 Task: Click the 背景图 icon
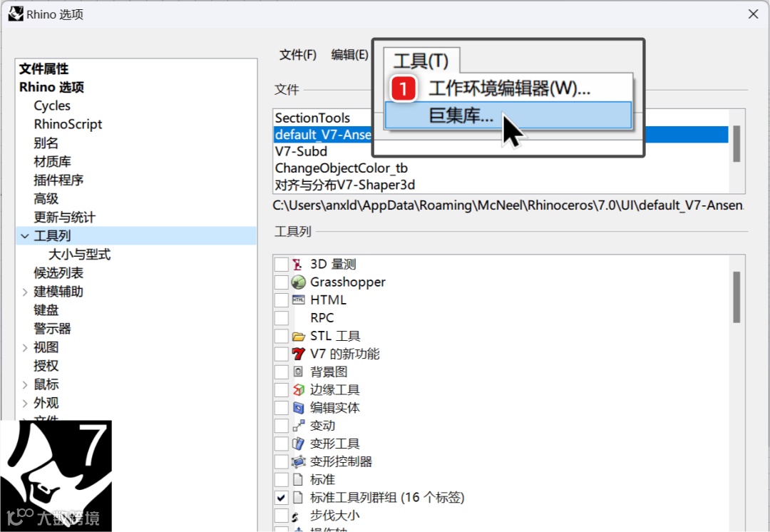click(297, 372)
